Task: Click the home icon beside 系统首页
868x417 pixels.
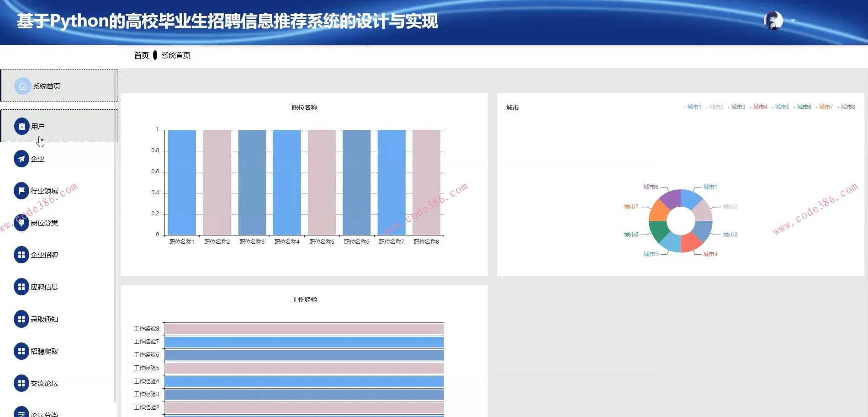Action: click(22, 86)
